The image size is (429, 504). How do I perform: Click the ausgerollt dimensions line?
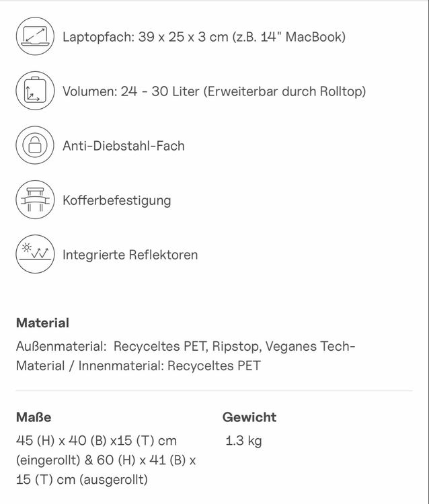click(82, 480)
